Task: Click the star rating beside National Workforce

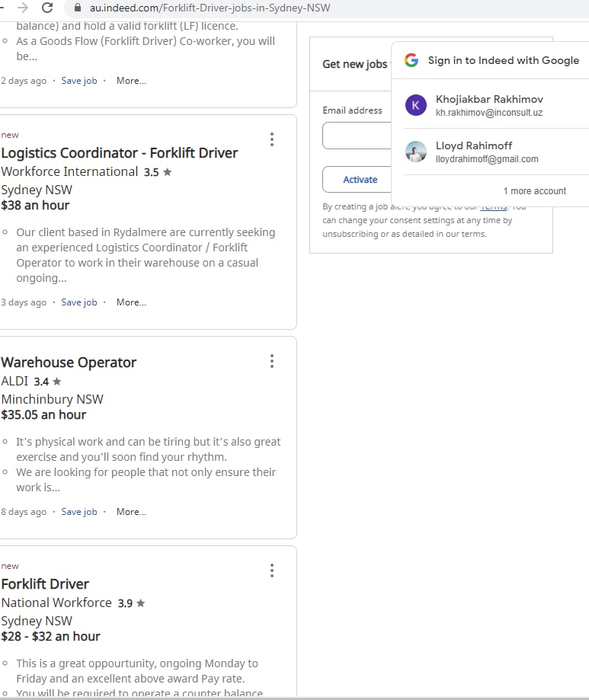Action: (141, 603)
